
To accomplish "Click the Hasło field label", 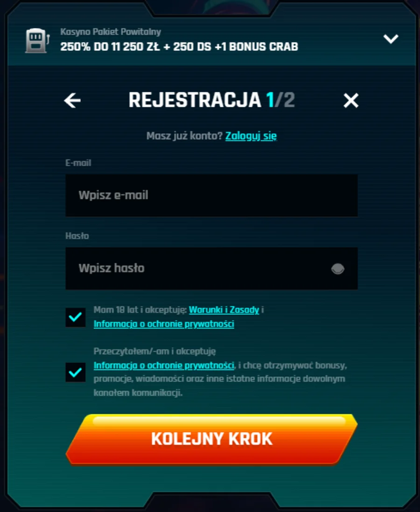I will (77, 236).
